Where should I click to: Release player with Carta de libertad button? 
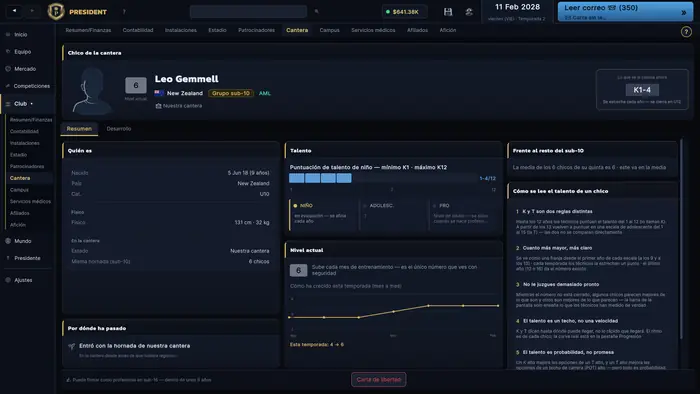pyautogui.click(x=379, y=380)
